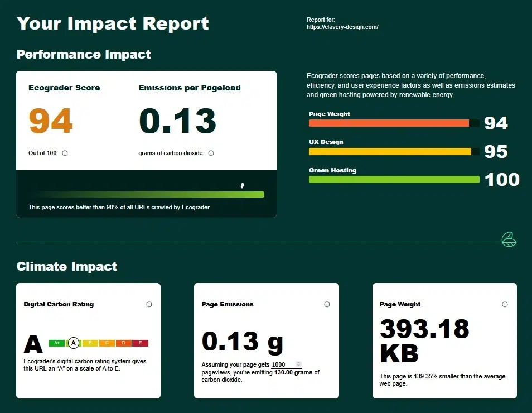Click the clavery-design.com report URL
Screen dimensions: 532x413
coord(342,27)
